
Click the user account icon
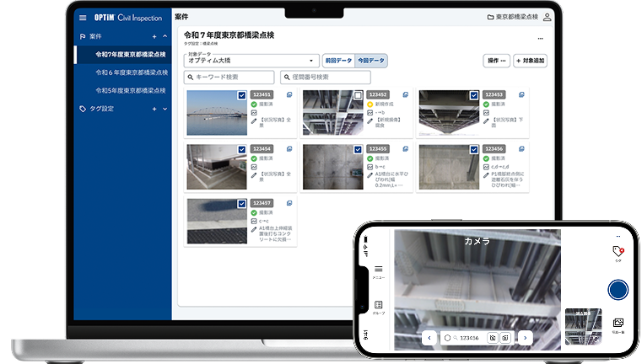547,17
